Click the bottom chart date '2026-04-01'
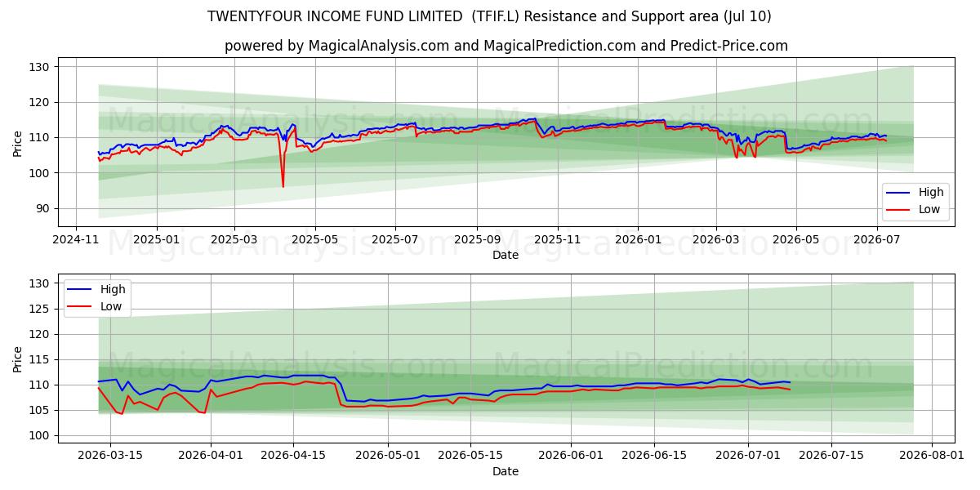 click(211, 456)
